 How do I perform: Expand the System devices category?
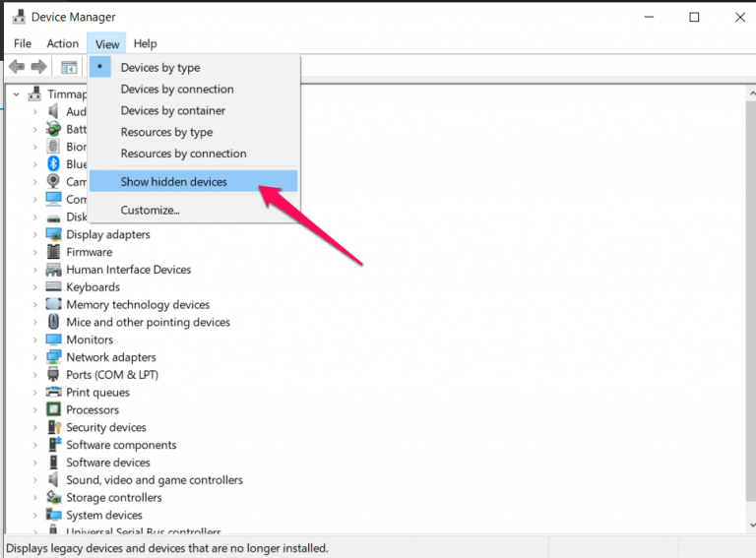pos(34,515)
